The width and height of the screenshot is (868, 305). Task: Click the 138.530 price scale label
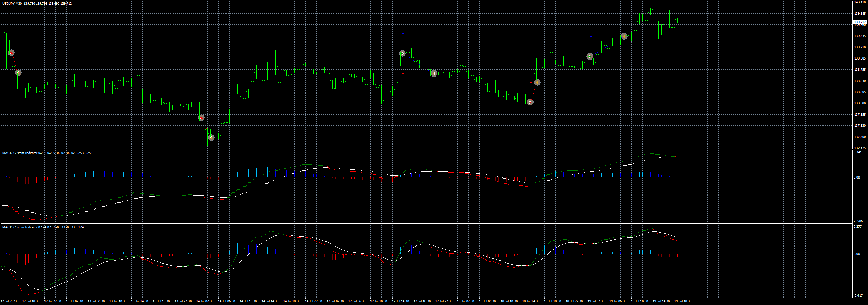[860, 81]
